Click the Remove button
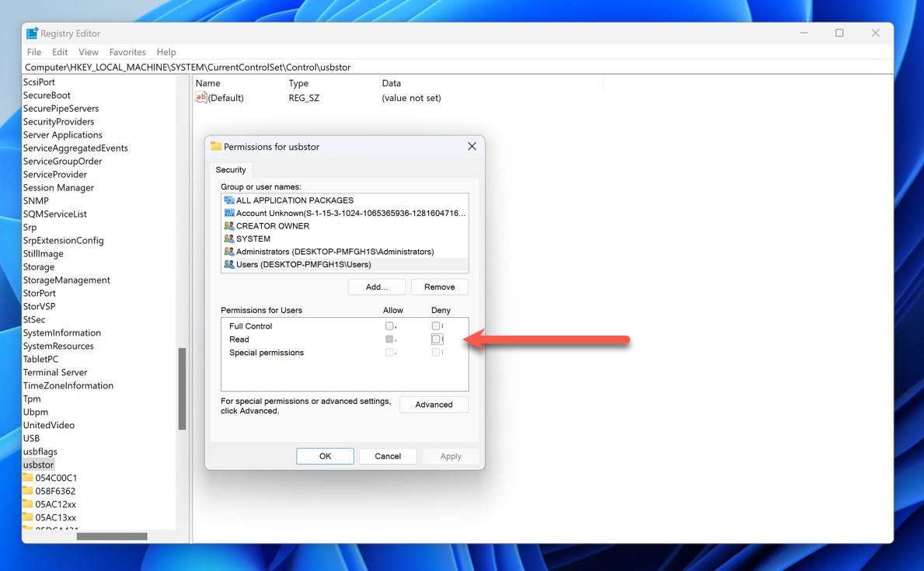924x571 pixels. click(440, 287)
